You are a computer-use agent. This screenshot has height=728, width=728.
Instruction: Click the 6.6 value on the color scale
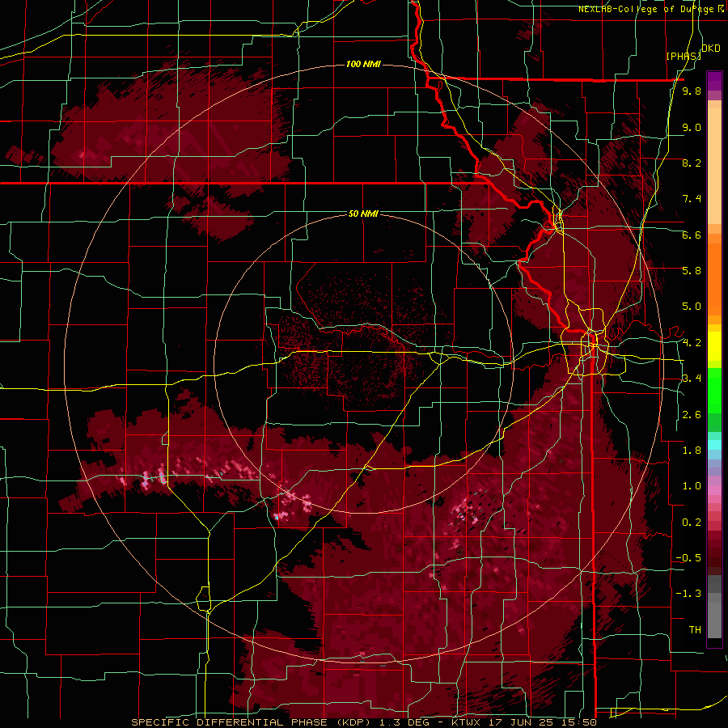point(692,235)
